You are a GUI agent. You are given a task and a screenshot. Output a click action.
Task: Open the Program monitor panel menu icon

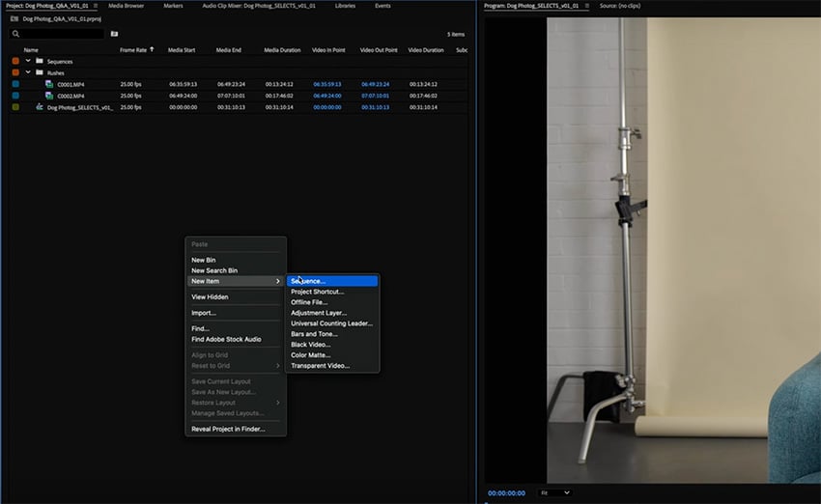coord(587,6)
